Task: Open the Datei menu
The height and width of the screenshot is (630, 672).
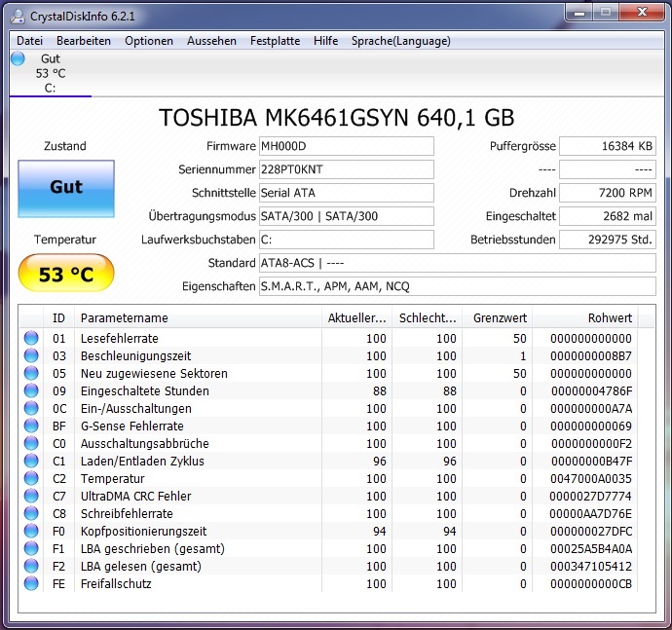Action: point(29,41)
